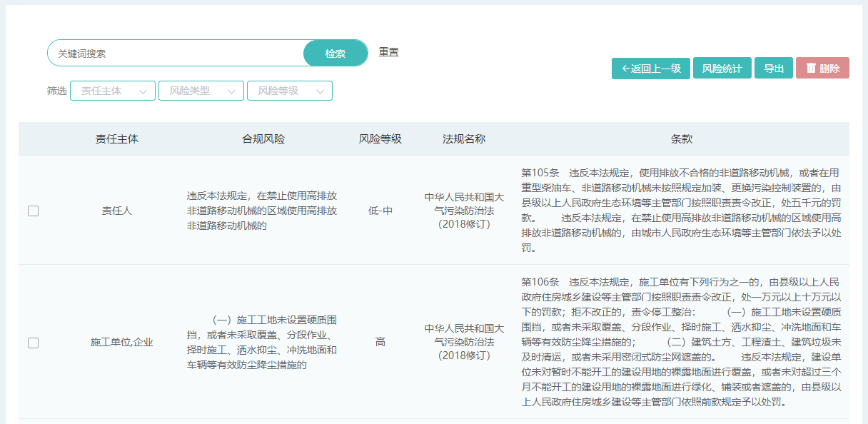
Task: Click the 责任主体 column header
Action: click(x=117, y=139)
